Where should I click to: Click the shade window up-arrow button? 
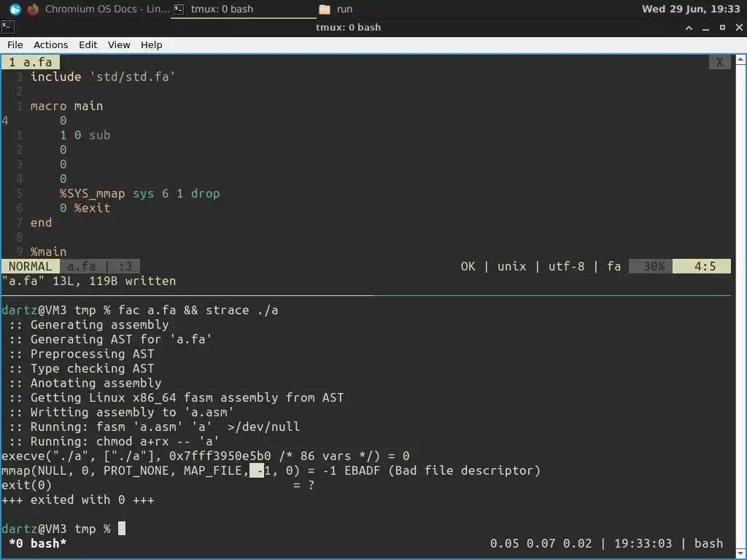point(689,28)
